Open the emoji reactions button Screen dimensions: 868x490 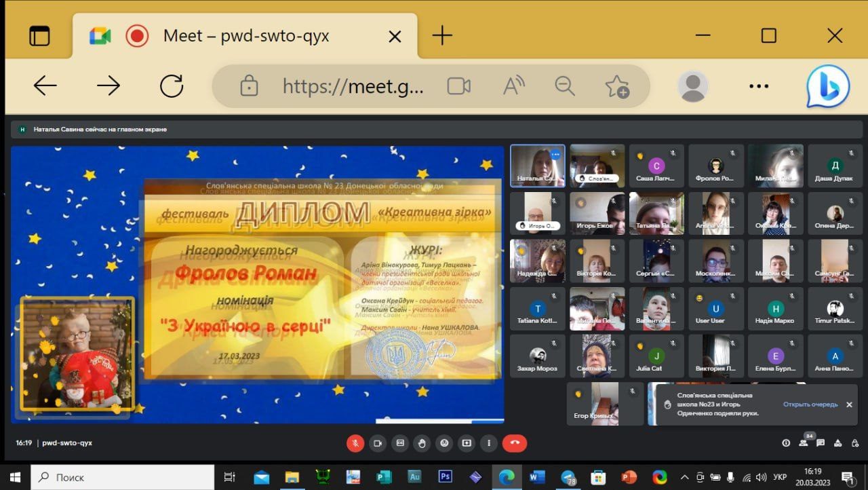coord(444,443)
